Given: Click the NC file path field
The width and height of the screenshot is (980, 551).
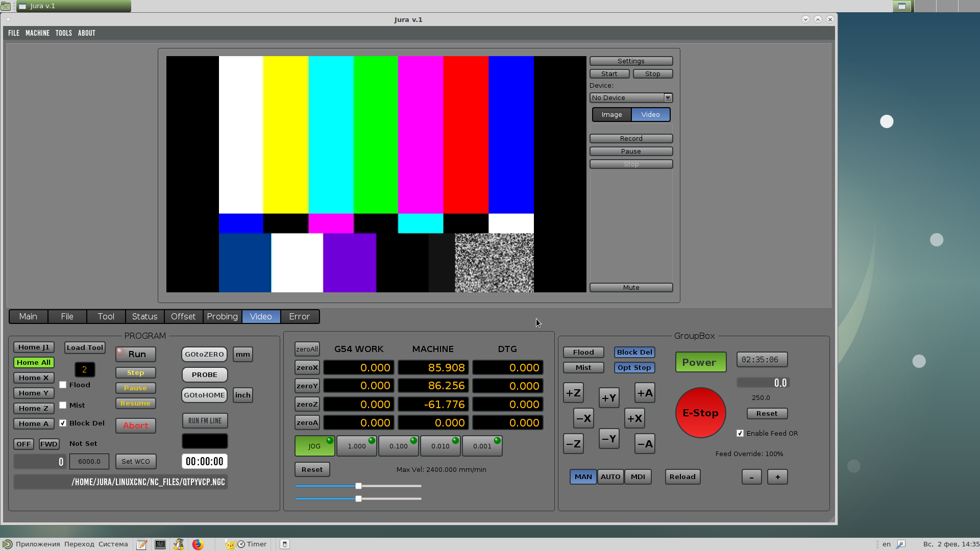Looking at the screenshot, I should tap(120, 482).
